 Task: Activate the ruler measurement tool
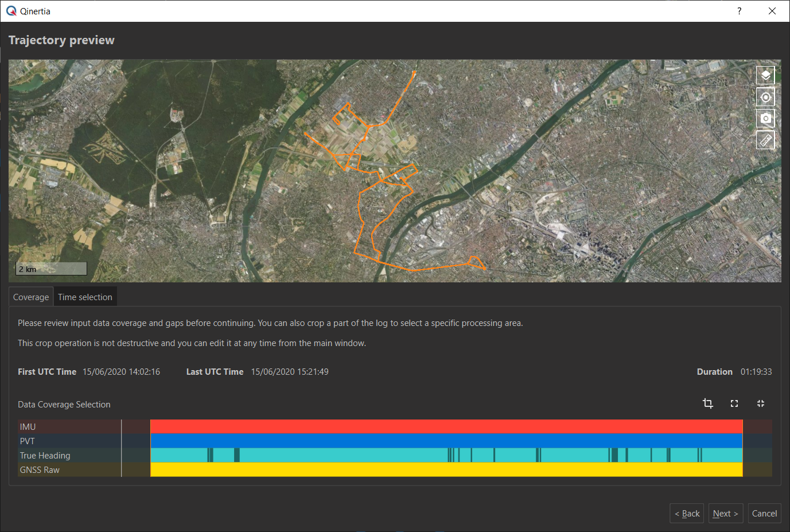(x=765, y=140)
